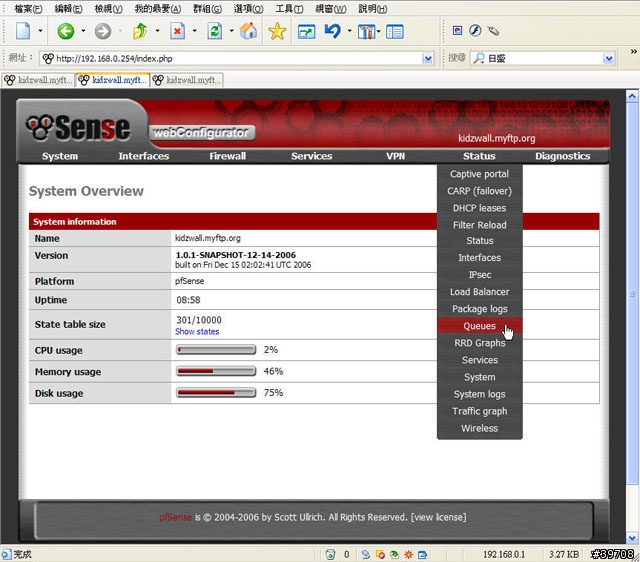640x562 pixels.
Task: Click the red circle on yellow status icon
Action: click(x=380, y=554)
